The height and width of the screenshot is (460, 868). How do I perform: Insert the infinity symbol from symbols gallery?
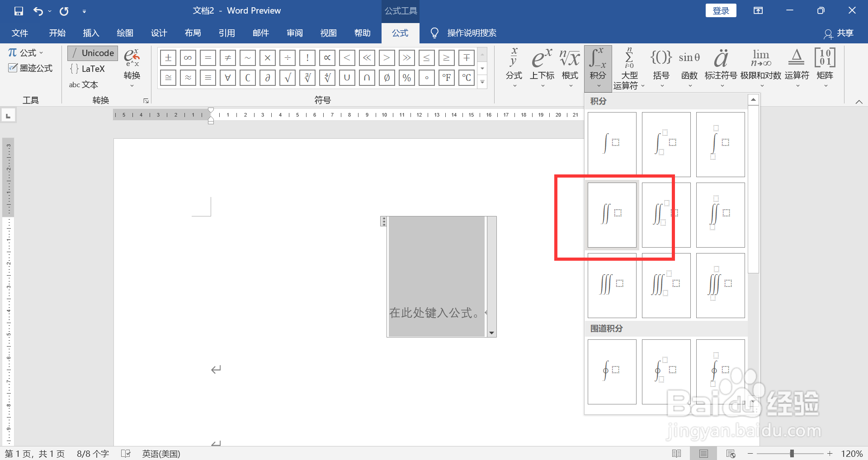pyautogui.click(x=188, y=57)
